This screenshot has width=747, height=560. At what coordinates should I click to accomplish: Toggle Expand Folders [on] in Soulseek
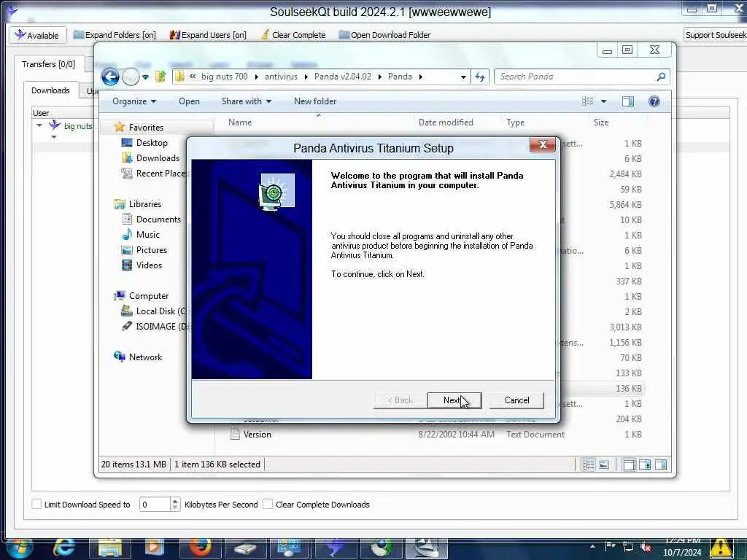click(x=115, y=35)
